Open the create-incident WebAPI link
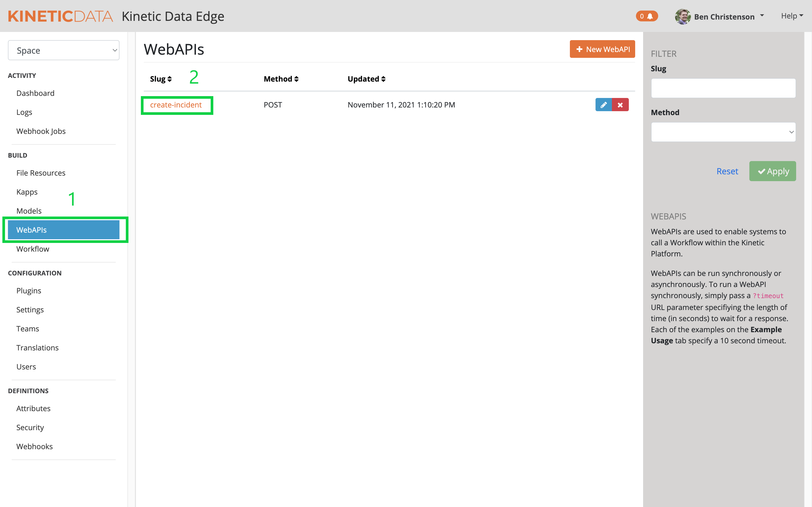The width and height of the screenshot is (812, 507). click(176, 105)
